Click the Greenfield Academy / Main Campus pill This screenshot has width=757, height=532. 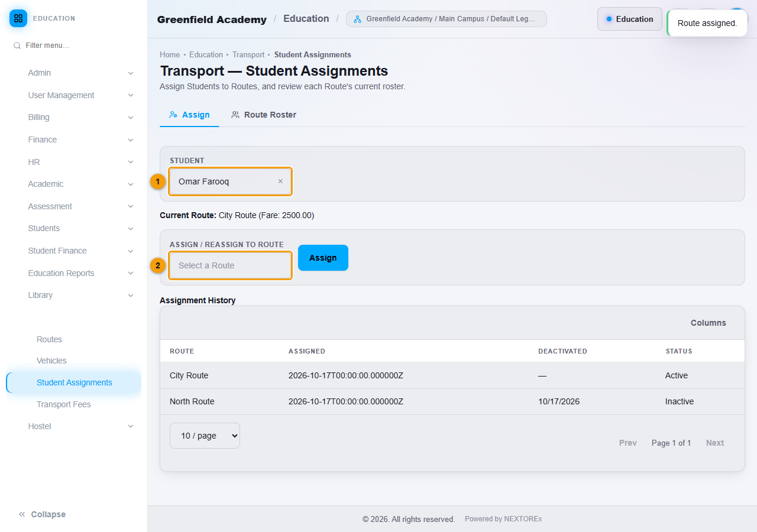[x=447, y=19]
